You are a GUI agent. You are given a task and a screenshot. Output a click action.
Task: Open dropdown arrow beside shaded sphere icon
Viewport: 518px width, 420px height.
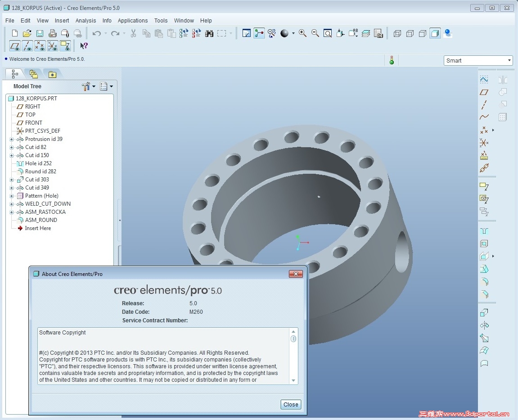pyautogui.click(x=293, y=33)
